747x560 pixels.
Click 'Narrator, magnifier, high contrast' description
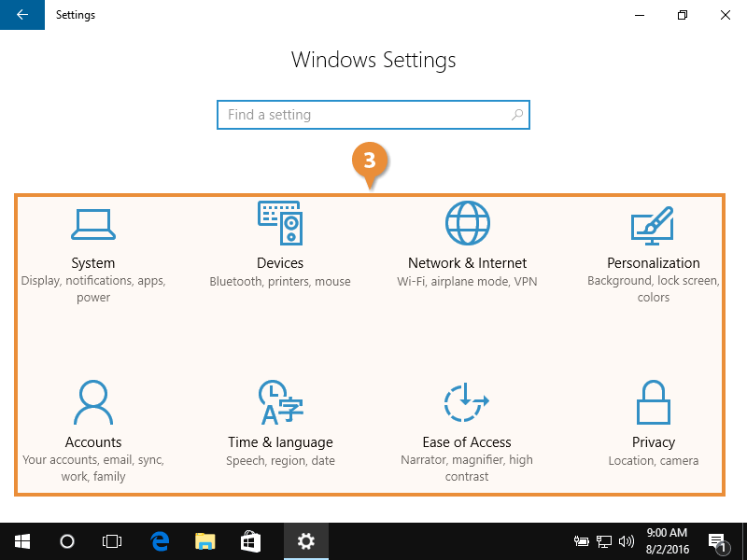(467, 469)
